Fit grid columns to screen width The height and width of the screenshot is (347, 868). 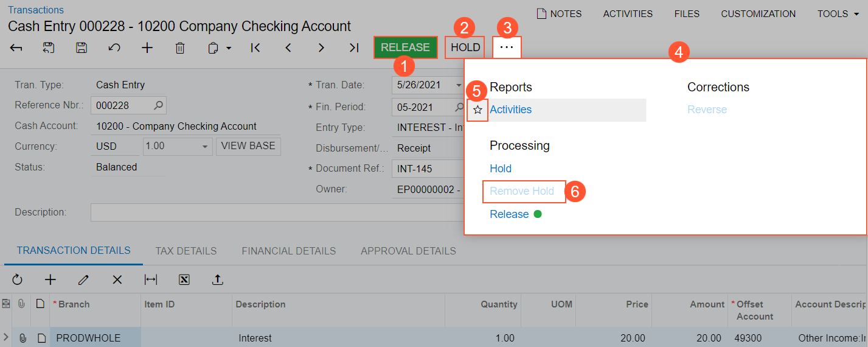(151, 279)
